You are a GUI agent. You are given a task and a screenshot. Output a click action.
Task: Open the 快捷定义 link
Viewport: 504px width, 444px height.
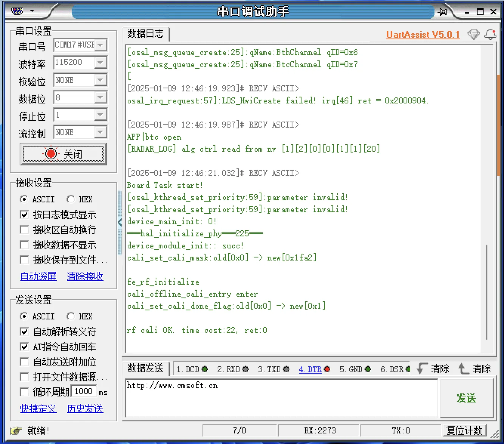click(x=38, y=408)
